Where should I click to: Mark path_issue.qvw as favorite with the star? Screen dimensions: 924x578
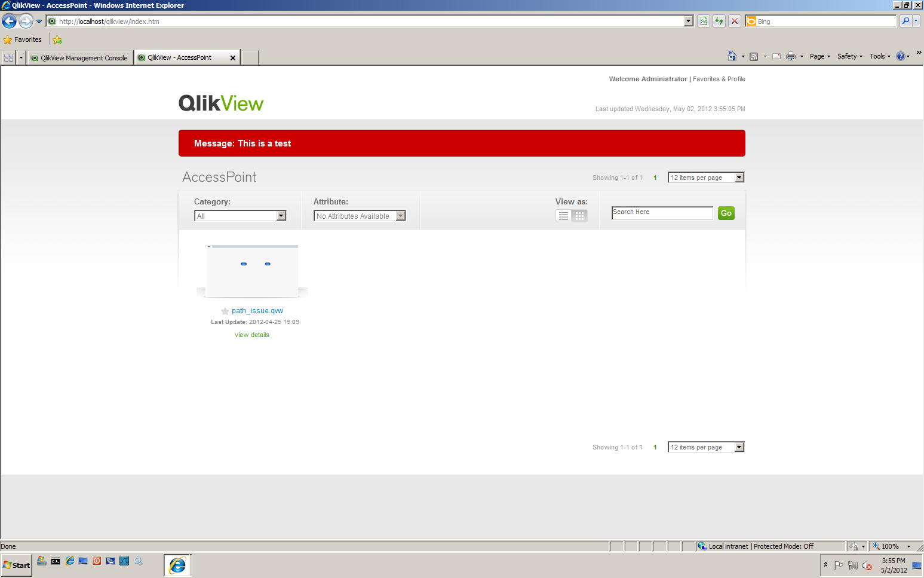tap(225, 311)
